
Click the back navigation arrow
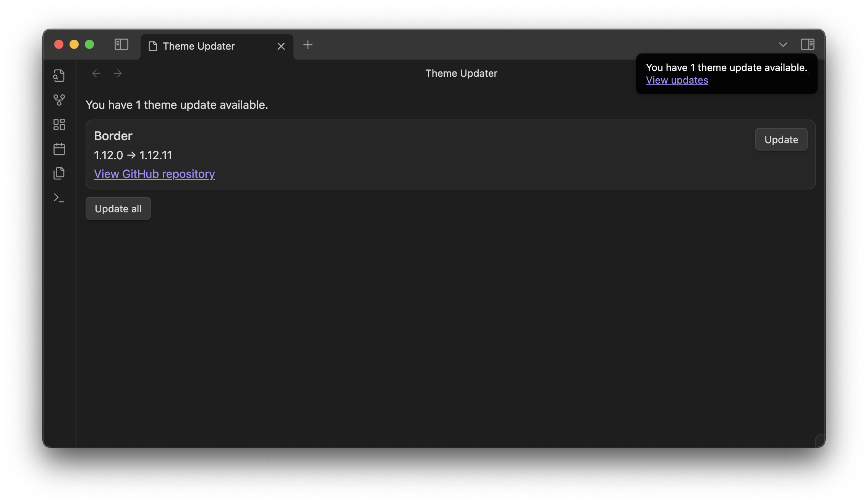[96, 73]
